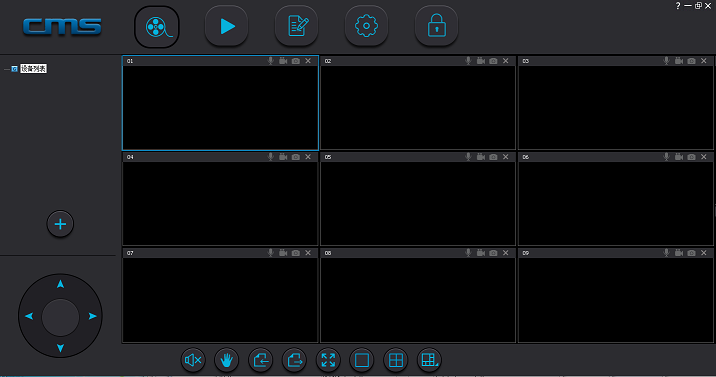Take snapshot of channel 02
This screenshot has width=716, height=377.
coord(493,61)
